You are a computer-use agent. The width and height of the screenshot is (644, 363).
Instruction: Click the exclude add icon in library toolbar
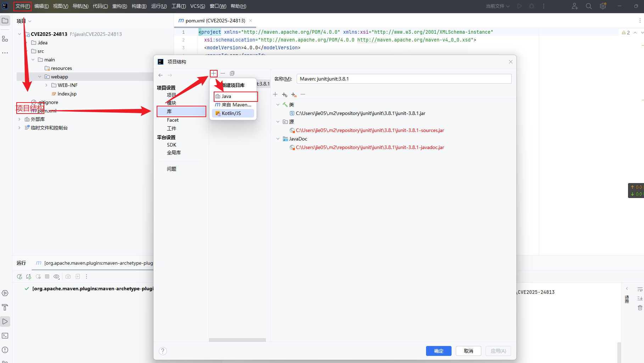click(294, 94)
